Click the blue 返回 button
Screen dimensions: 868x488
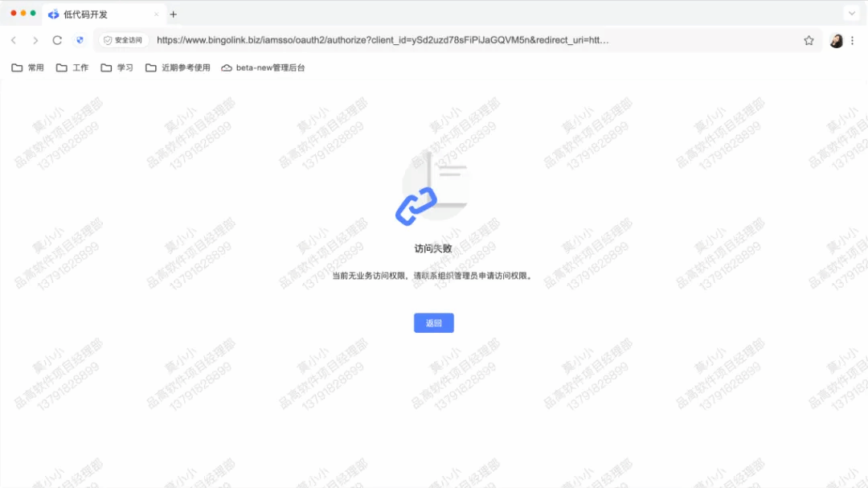click(x=433, y=323)
